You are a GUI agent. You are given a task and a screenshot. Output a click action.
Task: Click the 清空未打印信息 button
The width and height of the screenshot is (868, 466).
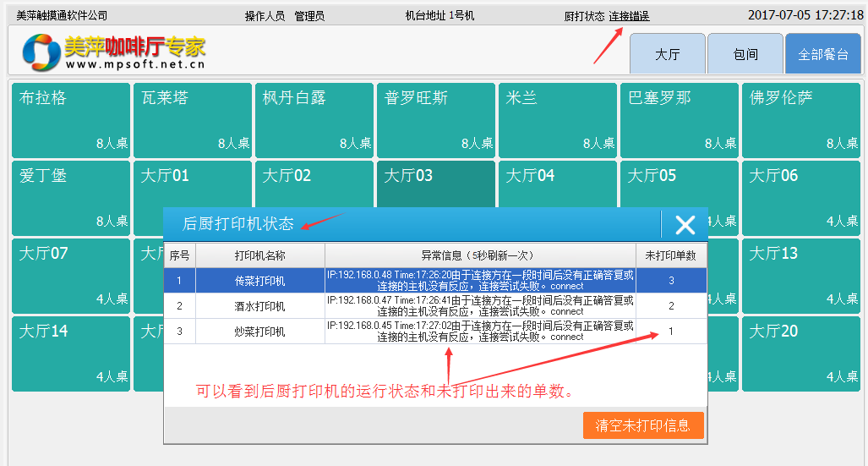pyautogui.click(x=642, y=425)
